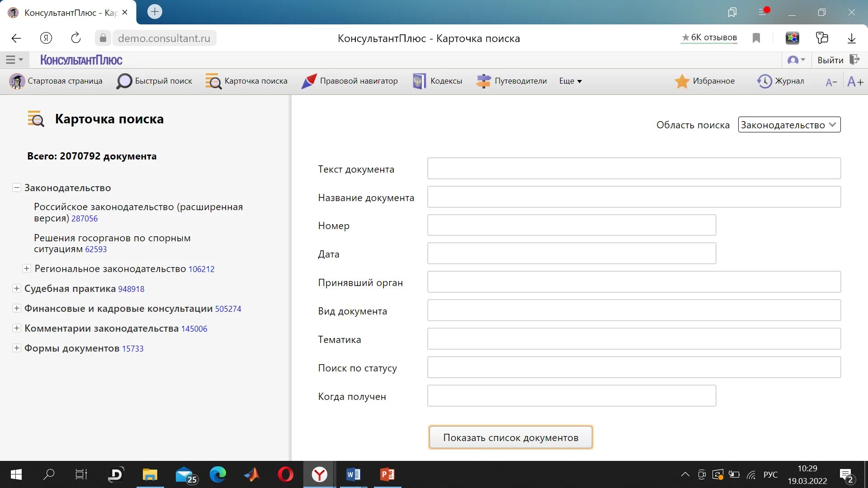Click the Принявший орган input field
Image resolution: width=868 pixels, height=488 pixels.
(x=634, y=282)
